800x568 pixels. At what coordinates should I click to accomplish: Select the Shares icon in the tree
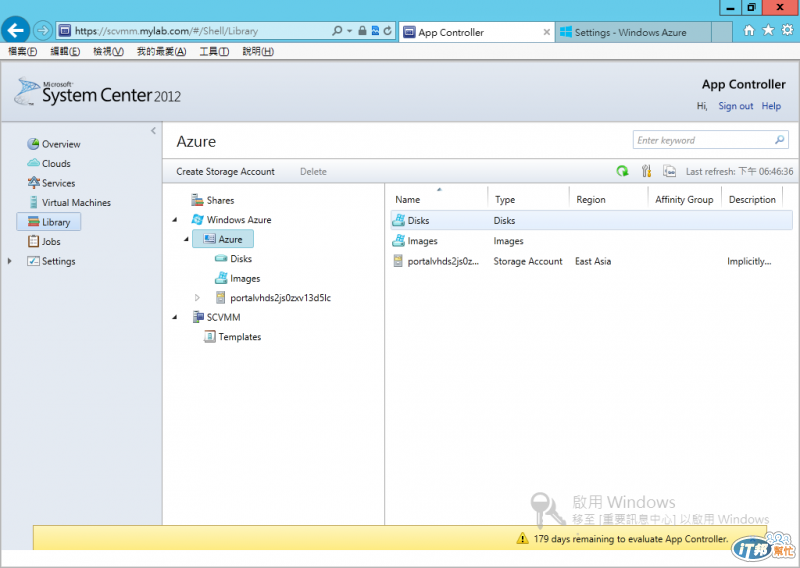point(197,200)
